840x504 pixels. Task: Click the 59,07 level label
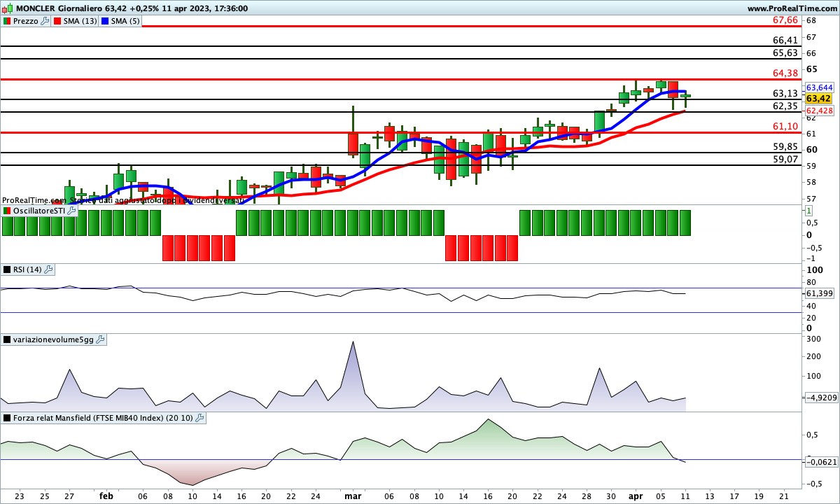785,159
